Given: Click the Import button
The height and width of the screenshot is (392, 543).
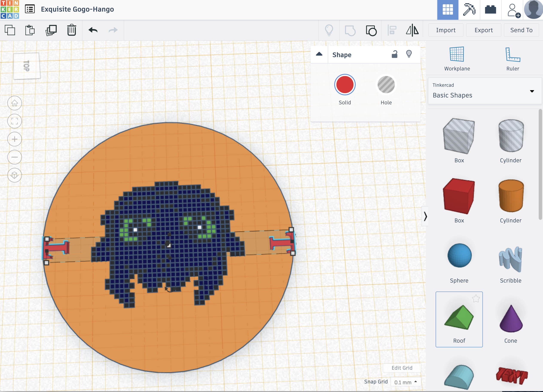Looking at the screenshot, I should pos(445,30).
